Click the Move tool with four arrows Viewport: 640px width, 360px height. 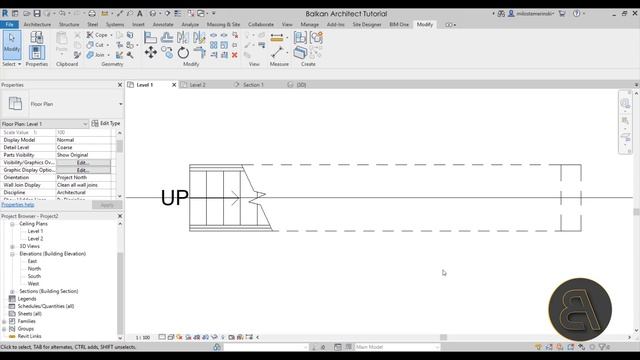click(151, 52)
